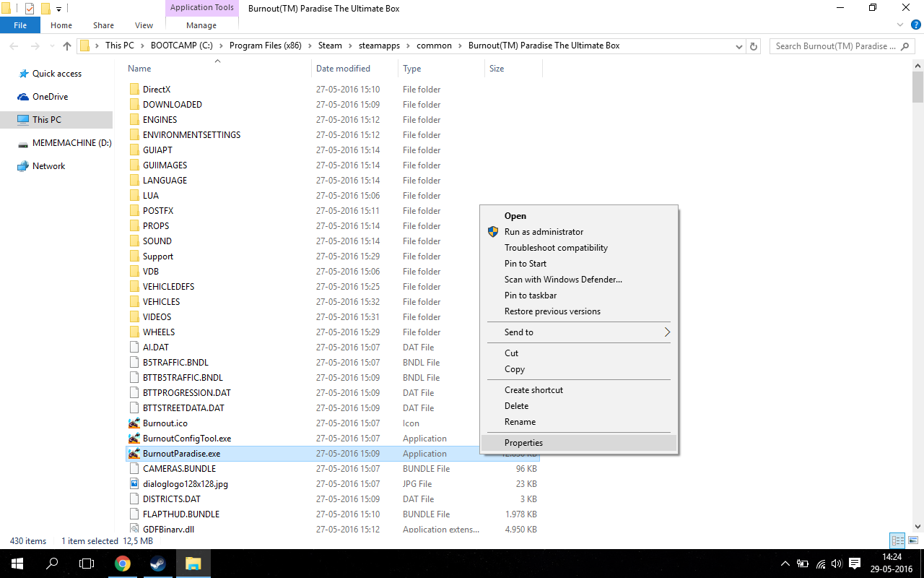Open Task View on the taskbar

point(87,564)
